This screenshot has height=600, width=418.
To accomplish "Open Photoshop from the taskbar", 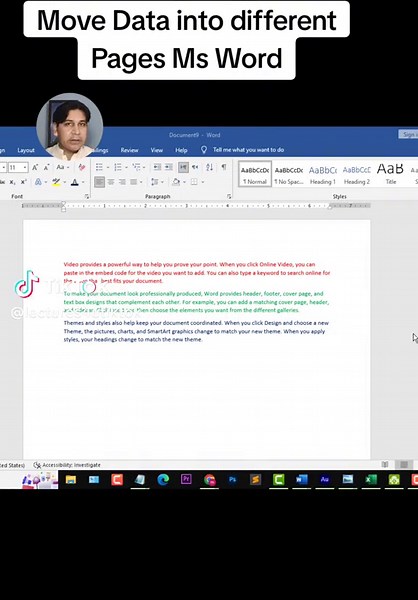I will click(x=232, y=480).
